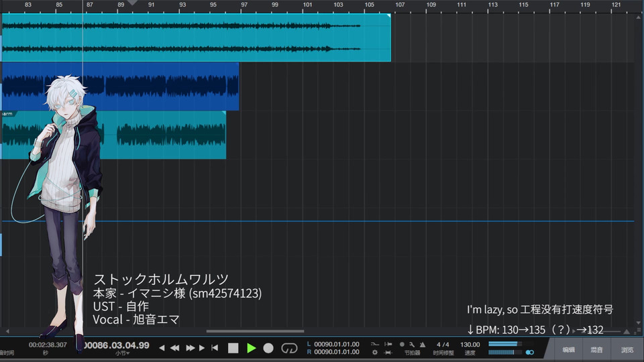Click the 节拍器 label
This screenshot has height=362, width=644.
[x=412, y=353]
